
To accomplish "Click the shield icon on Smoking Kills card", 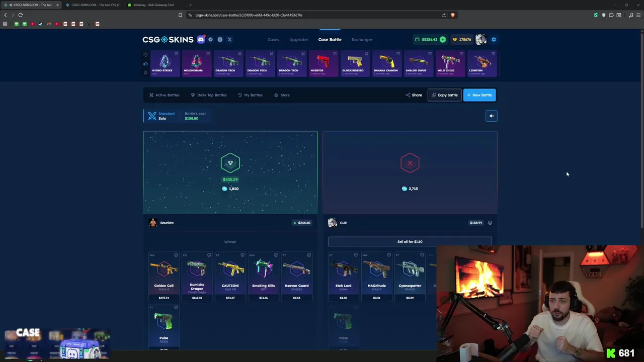I will point(276,255).
